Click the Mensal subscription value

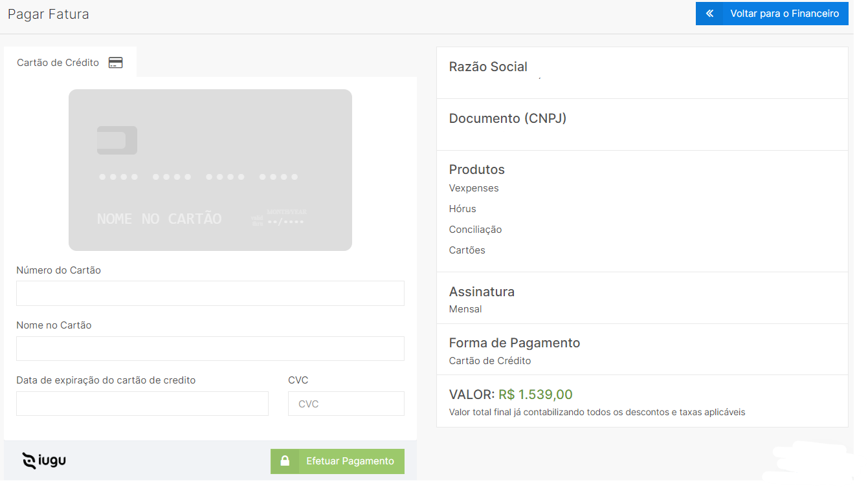pos(465,309)
